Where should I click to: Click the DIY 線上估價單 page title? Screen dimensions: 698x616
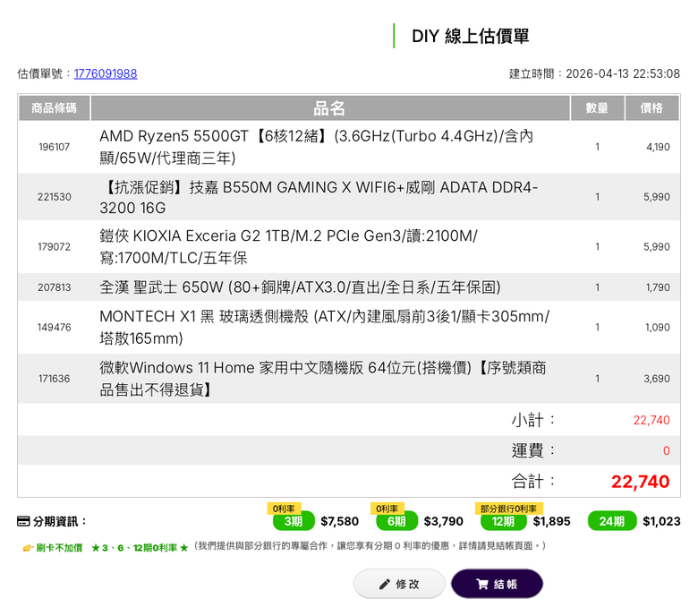[x=470, y=36]
